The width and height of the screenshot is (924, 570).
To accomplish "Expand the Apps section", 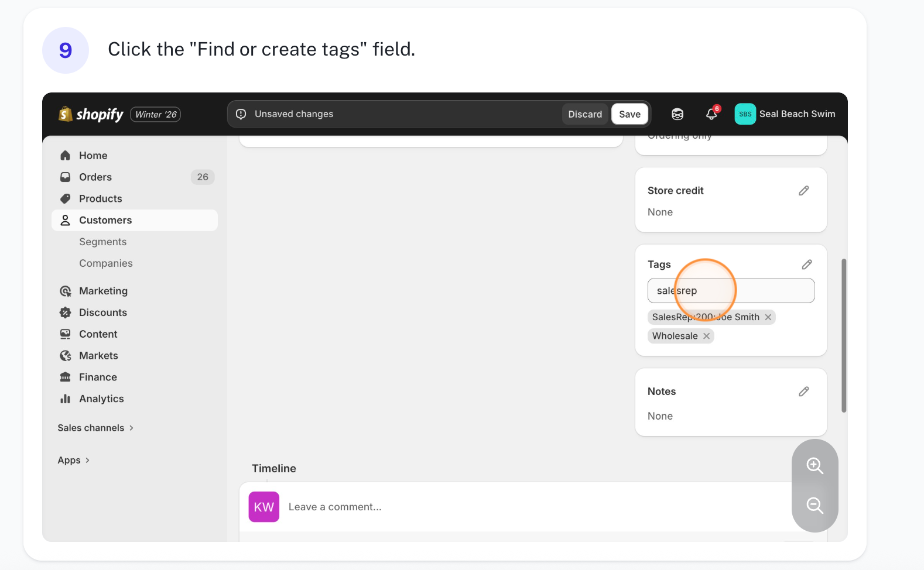I will tap(74, 460).
